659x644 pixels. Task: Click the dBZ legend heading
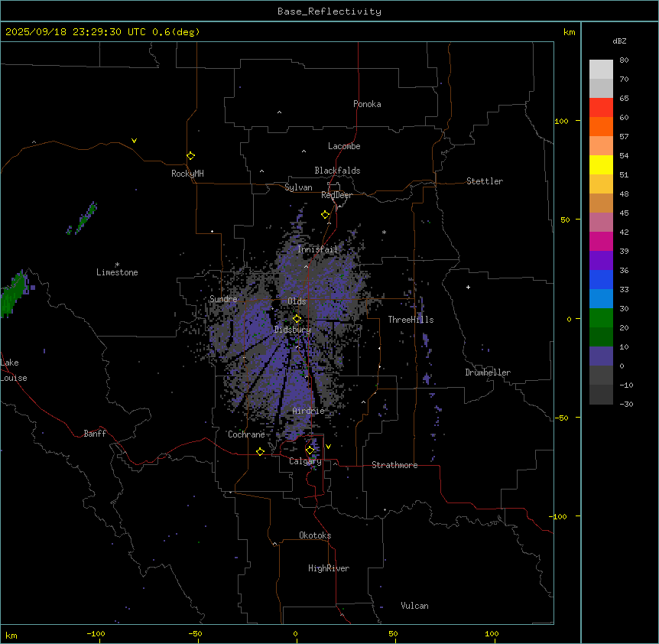pos(620,41)
